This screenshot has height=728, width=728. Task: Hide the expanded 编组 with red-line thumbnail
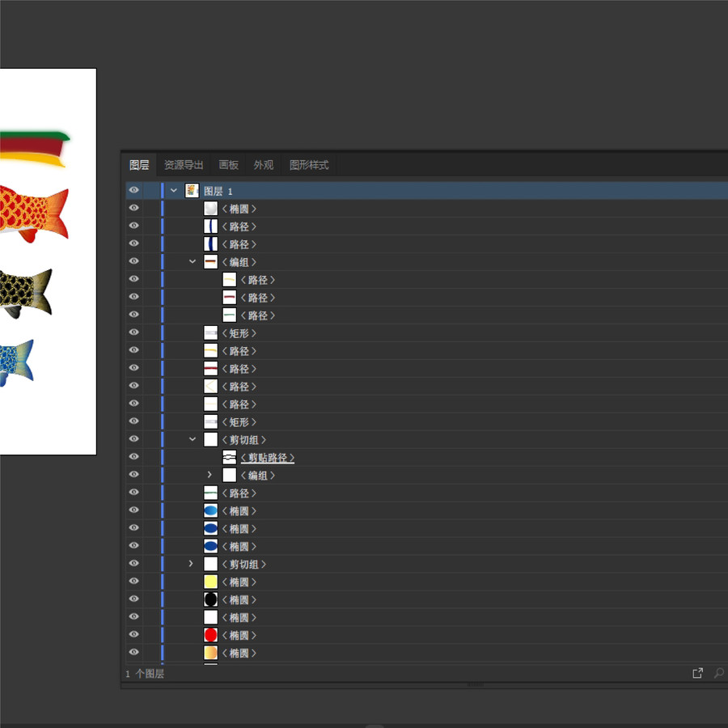click(133, 261)
